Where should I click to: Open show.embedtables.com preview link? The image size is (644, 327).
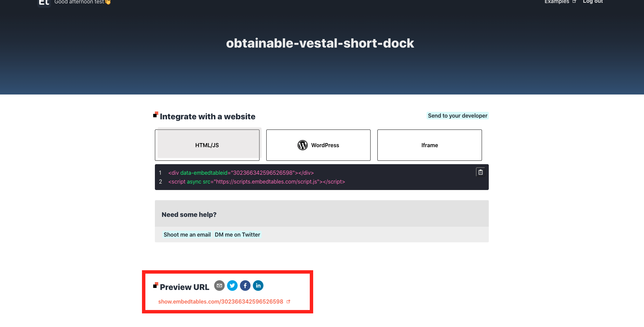(x=220, y=302)
